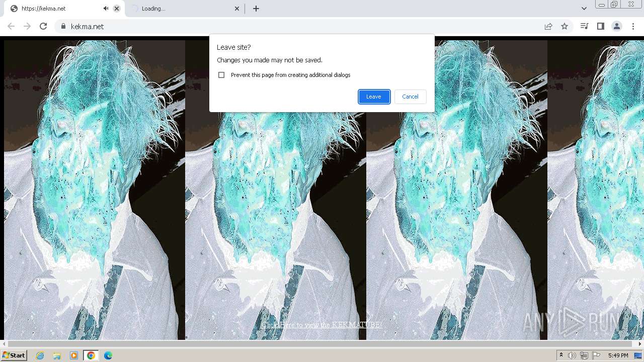Launch Microsoft Edge from taskbar
The image size is (644, 362).
(x=108, y=355)
